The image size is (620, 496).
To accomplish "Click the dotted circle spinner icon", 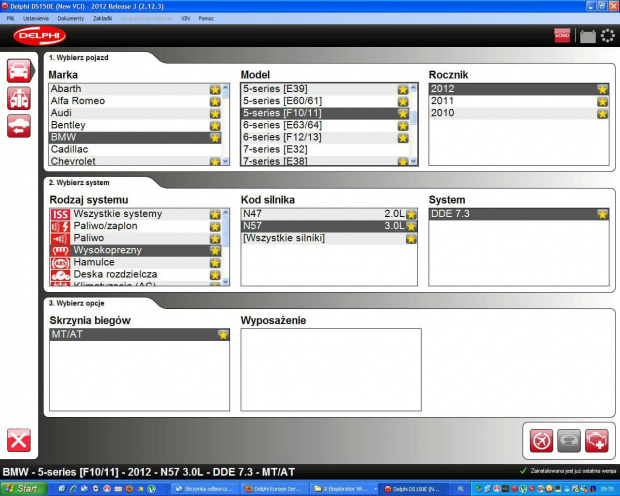I will tap(608, 36).
